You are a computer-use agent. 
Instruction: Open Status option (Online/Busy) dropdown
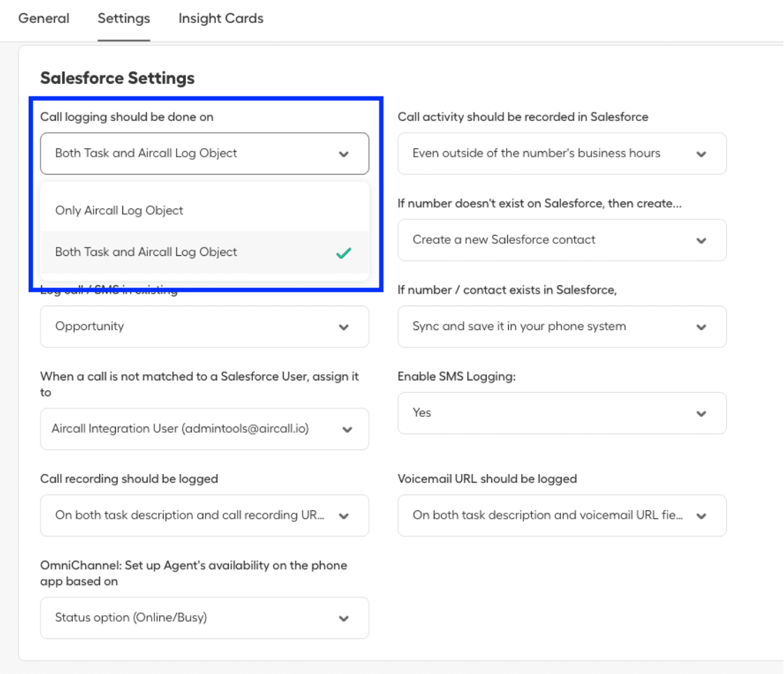[204, 618]
